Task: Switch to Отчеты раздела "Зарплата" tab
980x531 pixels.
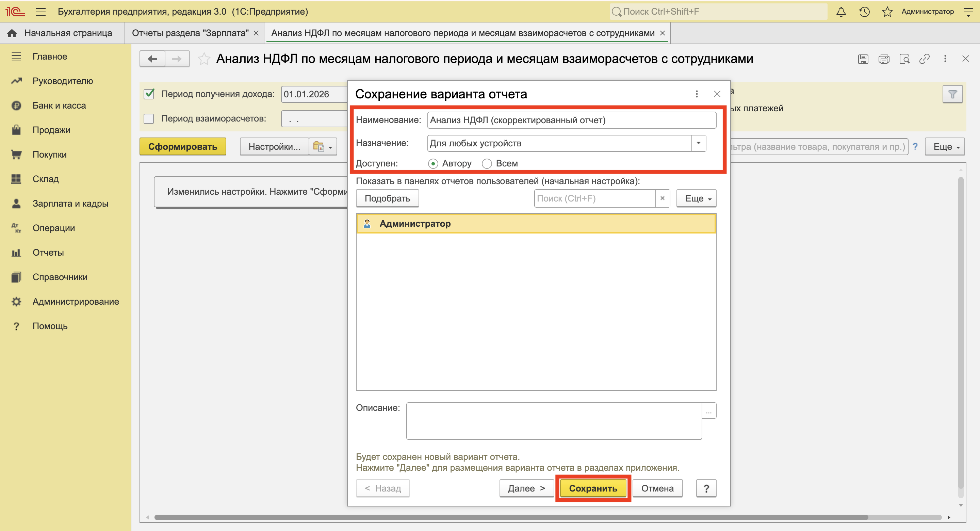Action: click(190, 33)
